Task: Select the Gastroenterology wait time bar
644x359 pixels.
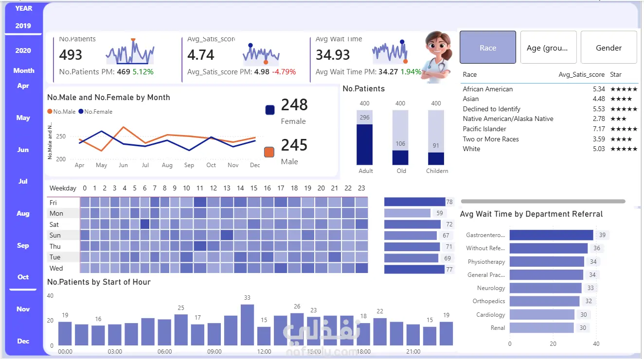Action: [x=551, y=235]
